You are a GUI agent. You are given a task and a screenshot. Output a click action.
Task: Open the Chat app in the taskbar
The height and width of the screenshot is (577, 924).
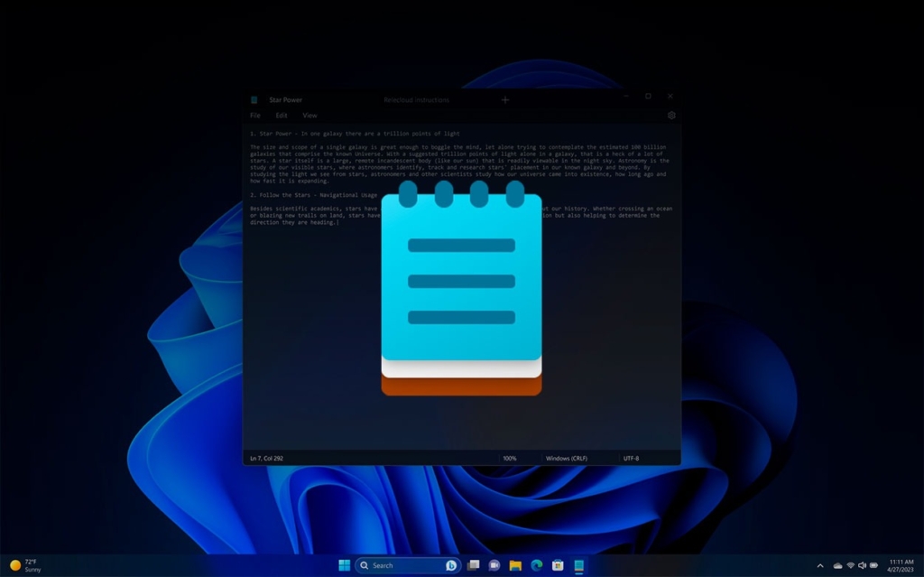point(494,565)
